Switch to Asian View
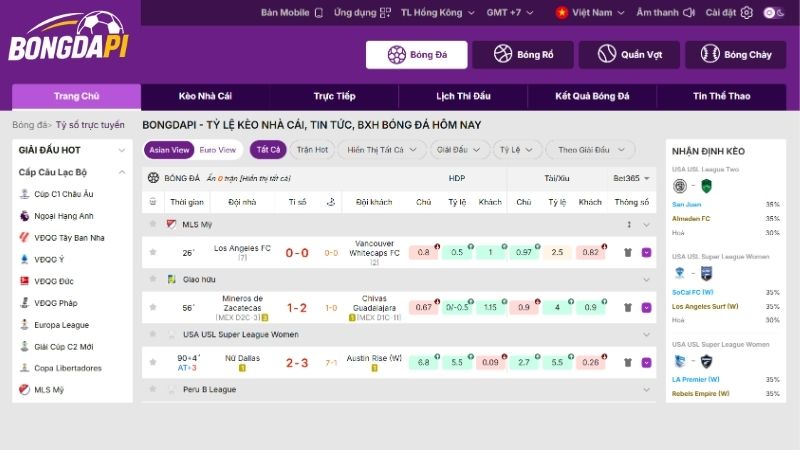 [x=169, y=150]
